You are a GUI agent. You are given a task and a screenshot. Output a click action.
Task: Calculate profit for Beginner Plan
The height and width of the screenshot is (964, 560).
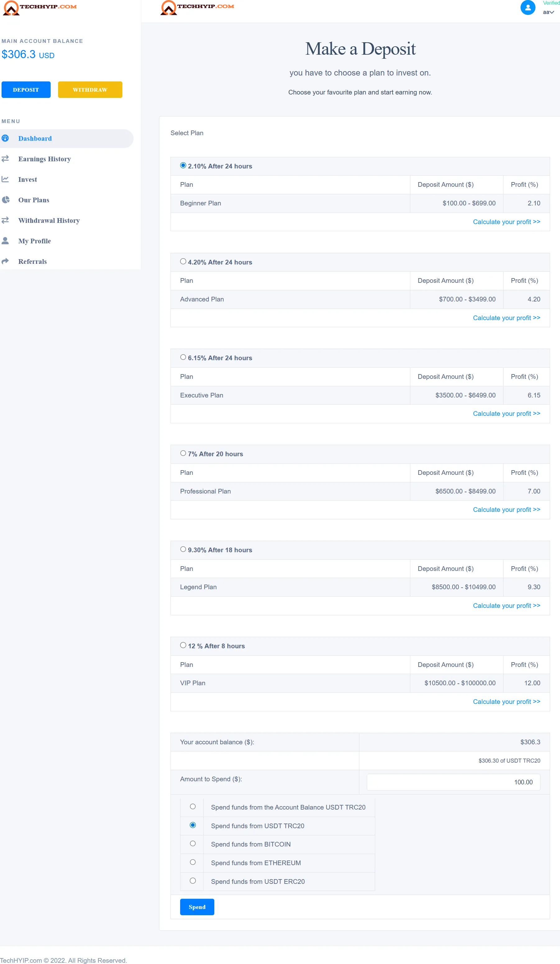click(507, 222)
